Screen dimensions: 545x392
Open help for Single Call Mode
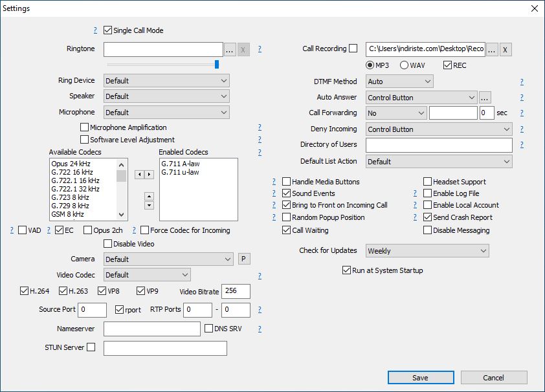[95, 30]
